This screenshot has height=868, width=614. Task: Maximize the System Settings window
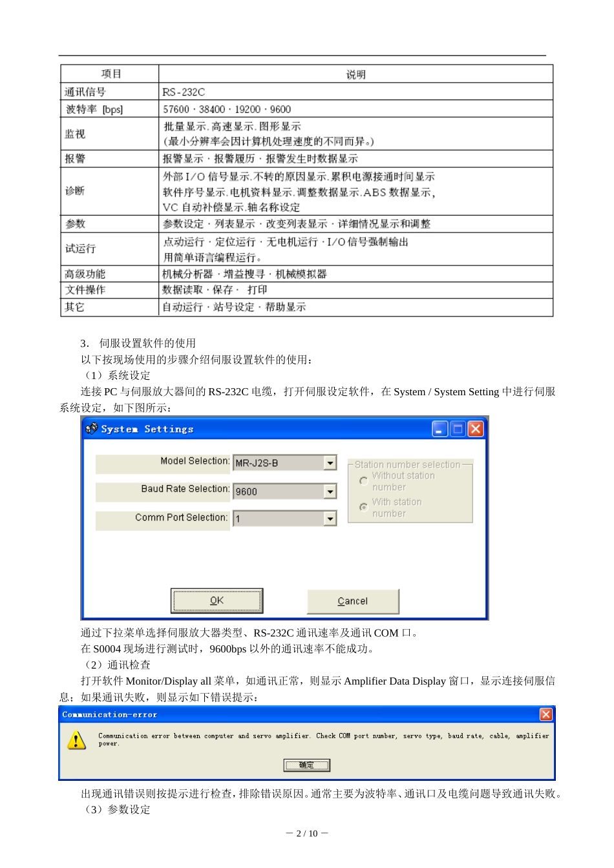pyautogui.click(x=458, y=429)
